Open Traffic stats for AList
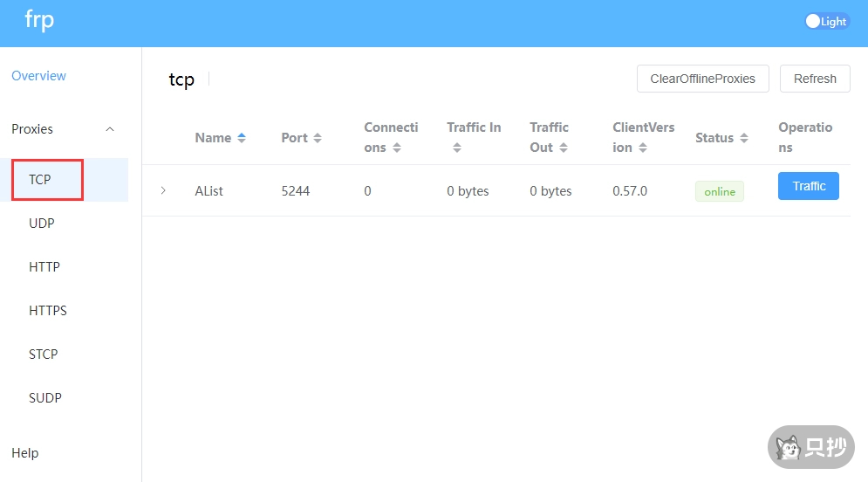Viewport: 868px width, 482px height. pyautogui.click(x=808, y=186)
